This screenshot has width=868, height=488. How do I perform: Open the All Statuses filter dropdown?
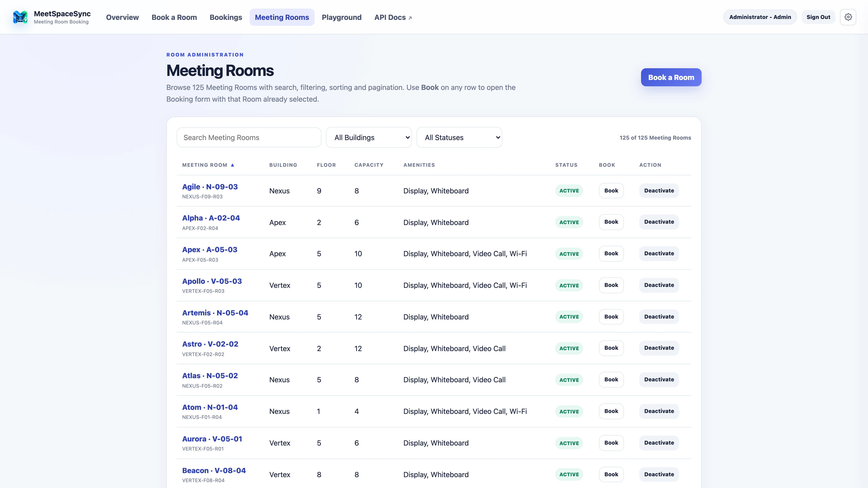click(459, 137)
